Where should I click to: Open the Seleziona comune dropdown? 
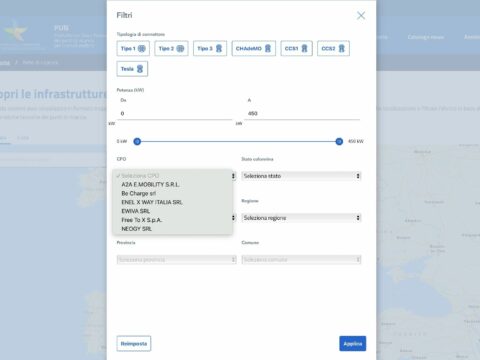(x=301, y=259)
